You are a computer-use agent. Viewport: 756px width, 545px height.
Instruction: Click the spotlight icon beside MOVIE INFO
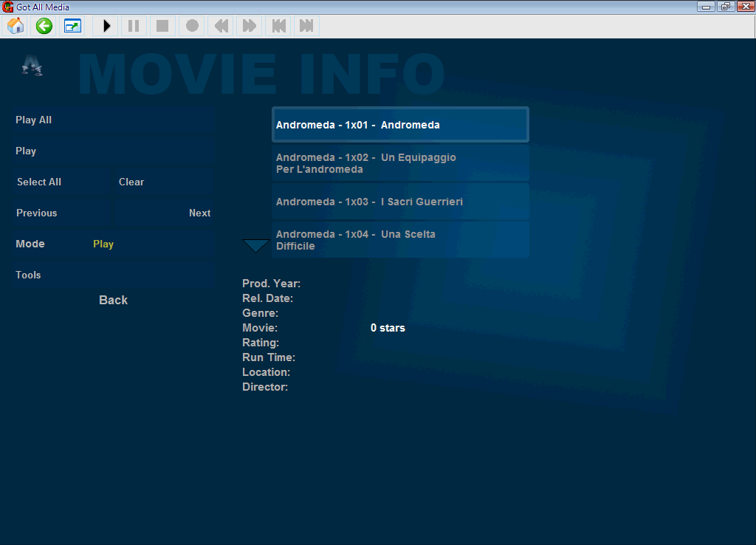32,66
